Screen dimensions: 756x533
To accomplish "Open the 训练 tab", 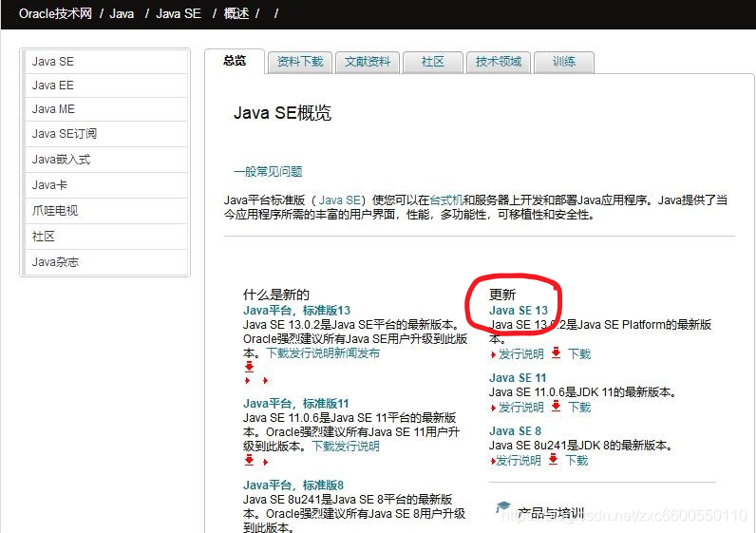I will click(564, 62).
